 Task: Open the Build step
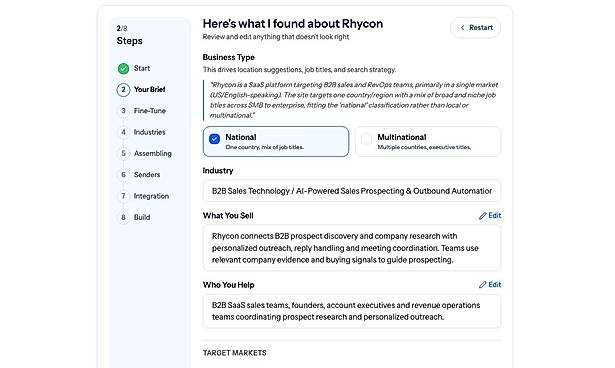tap(142, 217)
